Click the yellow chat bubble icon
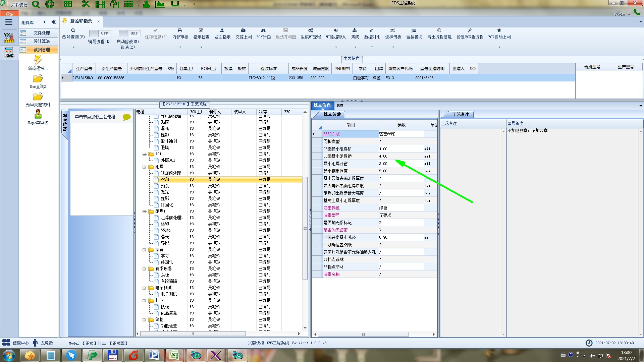 click(x=127, y=117)
